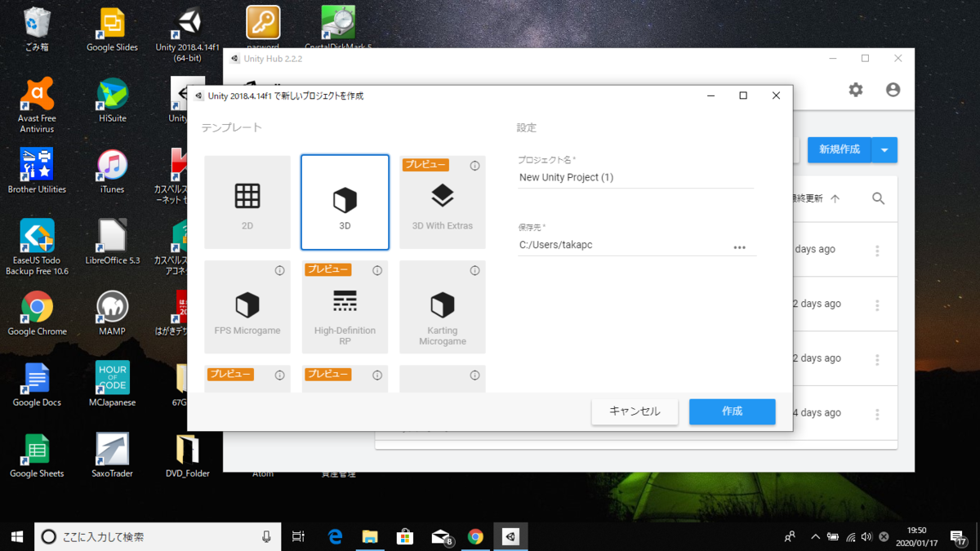The height and width of the screenshot is (551, 980).
Task: Open Brother Utilities shortcut
Action: point(37,172)
